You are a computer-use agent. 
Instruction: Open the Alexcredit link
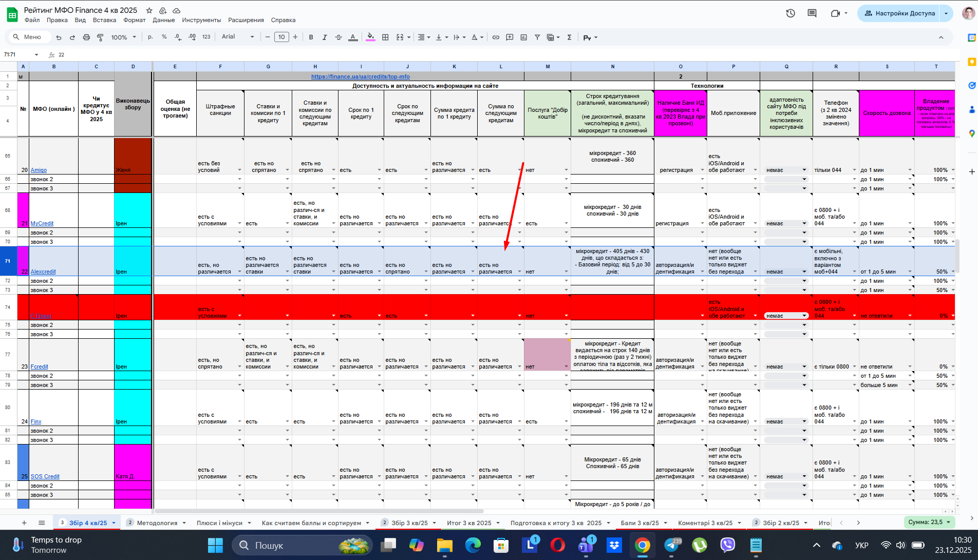[x=43, y=272]
